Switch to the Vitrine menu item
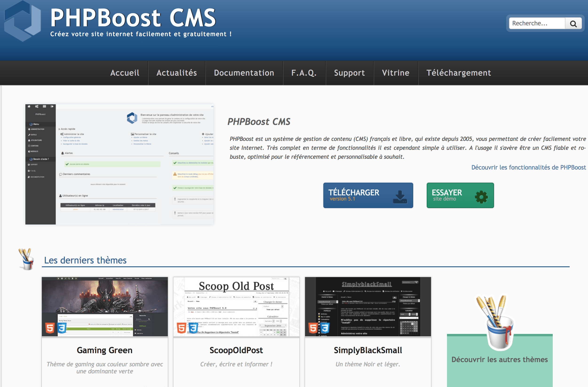Screen dimensions: 588x387 pyautogui.click(x=396, y=73)
